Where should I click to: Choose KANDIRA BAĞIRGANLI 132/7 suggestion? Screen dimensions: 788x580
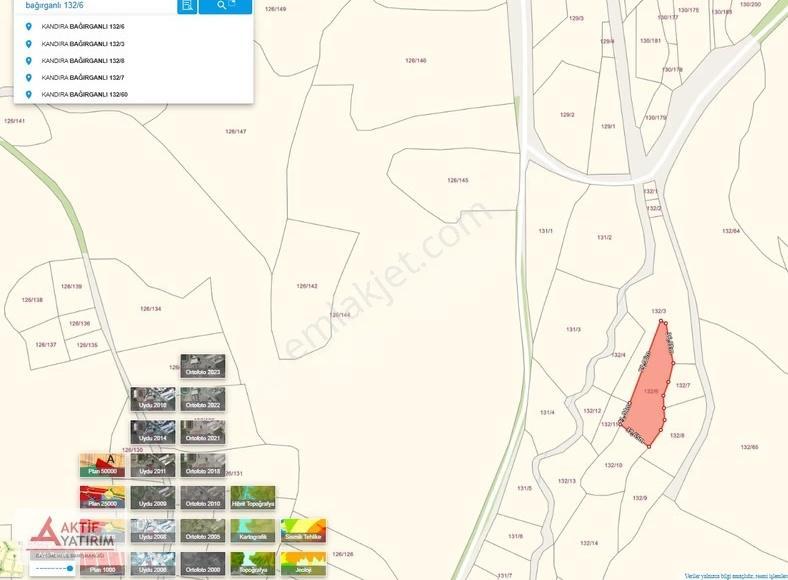(x=133, y=77)
